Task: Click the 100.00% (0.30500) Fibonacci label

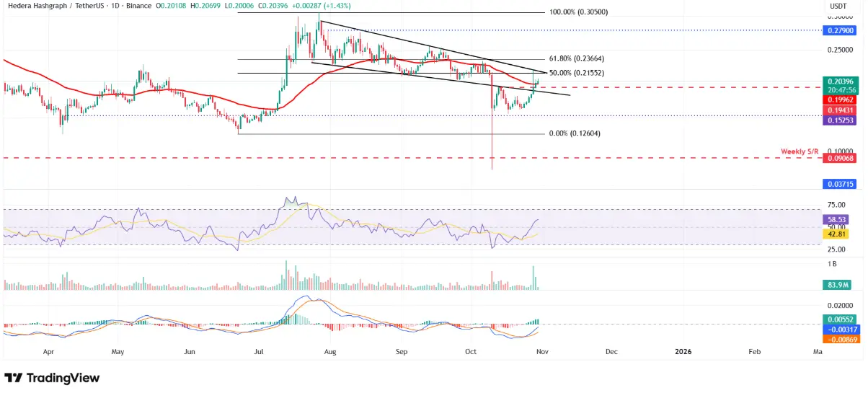Action: [580, 14]
